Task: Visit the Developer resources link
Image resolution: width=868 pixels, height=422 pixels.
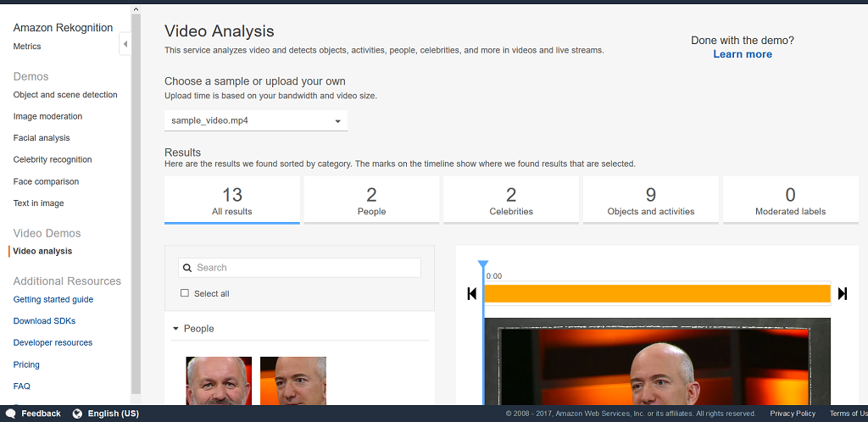Action: 53,342
